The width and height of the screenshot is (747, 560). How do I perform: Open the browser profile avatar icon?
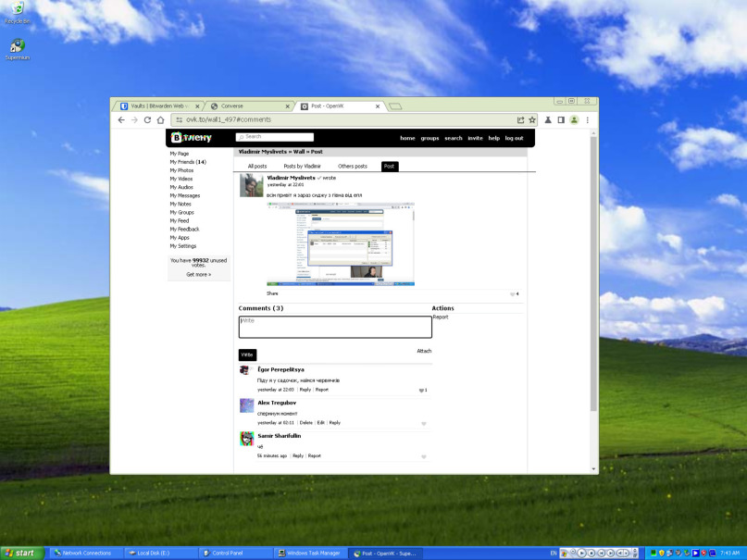point(574,120)
